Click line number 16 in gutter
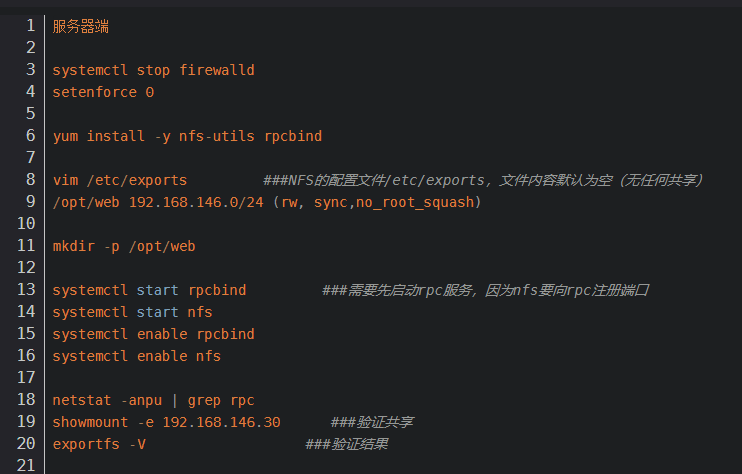Image resolution: width=742 pixels, height=474 pixels. (x=26, y=355)
